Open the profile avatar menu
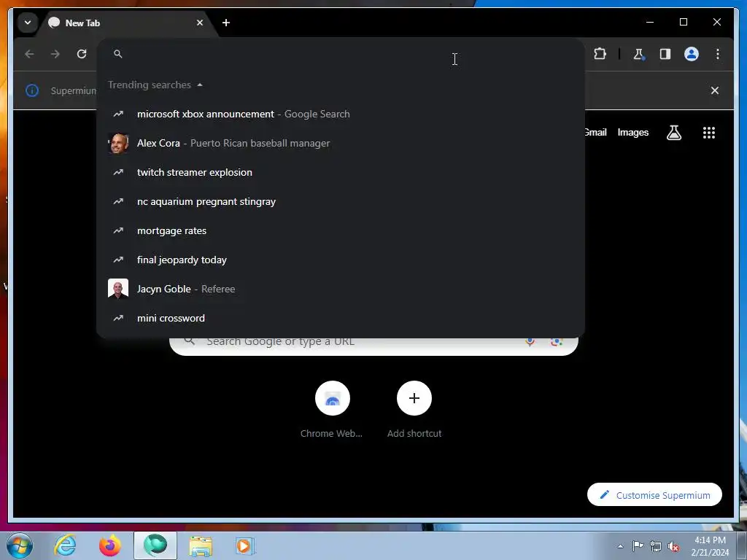Image resolution: width=747 pixels, height=560 pixels. click(x=692, y=54)
